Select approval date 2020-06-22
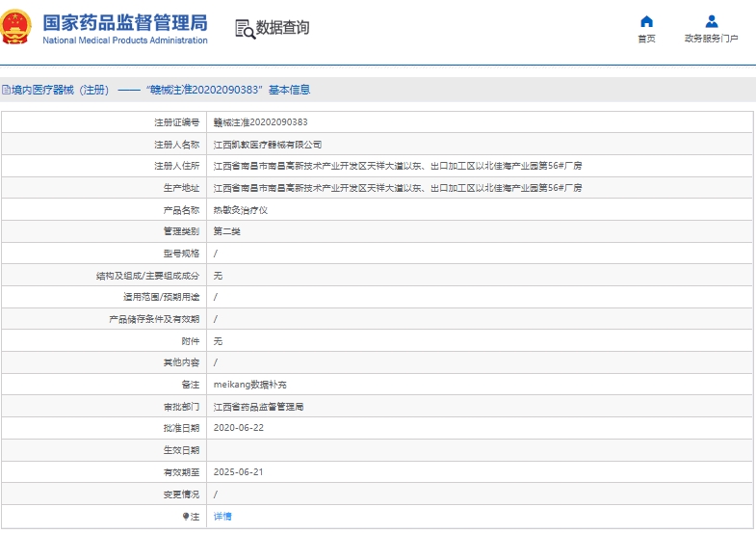The image size is (756, 534). (239, 428)
